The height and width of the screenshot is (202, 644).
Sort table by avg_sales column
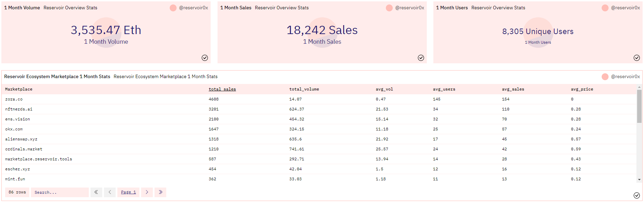513,89
